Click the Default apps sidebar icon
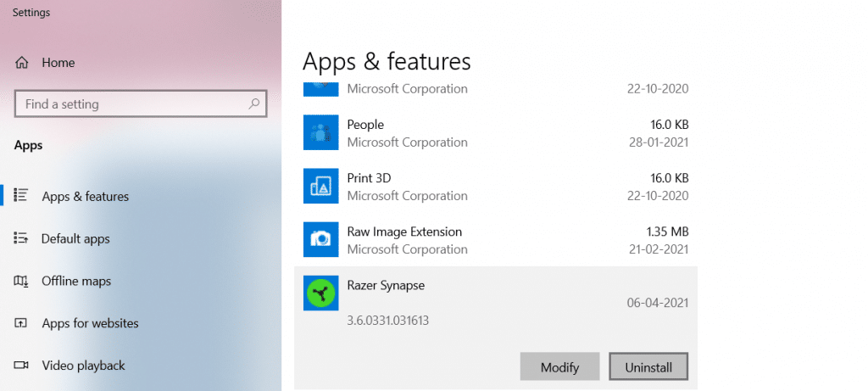The width and height of the screenshot is (868, 391). point(21,238)
